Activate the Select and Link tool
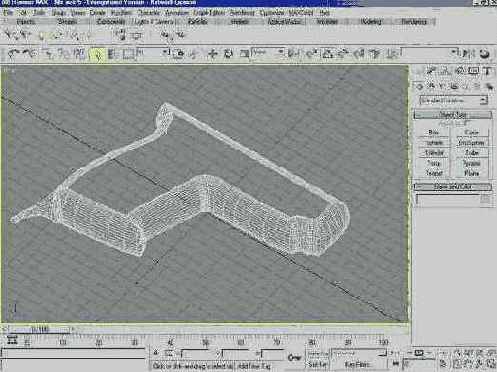 point(49,54)
